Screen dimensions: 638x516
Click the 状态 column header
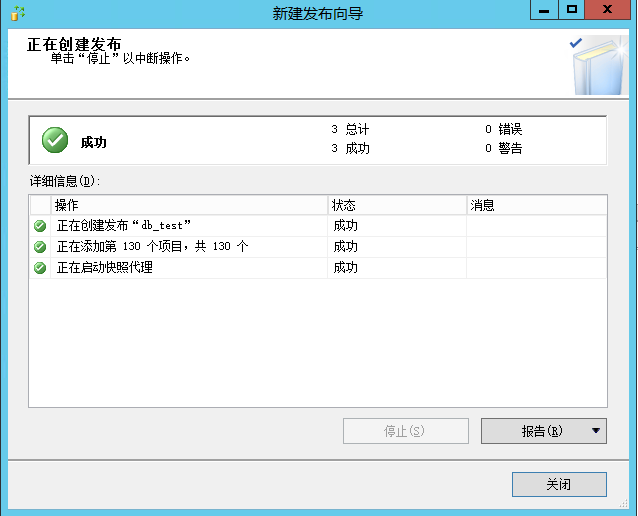click(397, 205)
